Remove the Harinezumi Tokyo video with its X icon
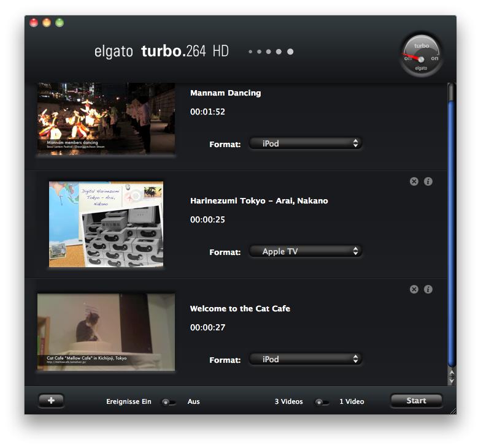Screen dimensions: 481x448 pyautogui.click(x=414, y=181)
